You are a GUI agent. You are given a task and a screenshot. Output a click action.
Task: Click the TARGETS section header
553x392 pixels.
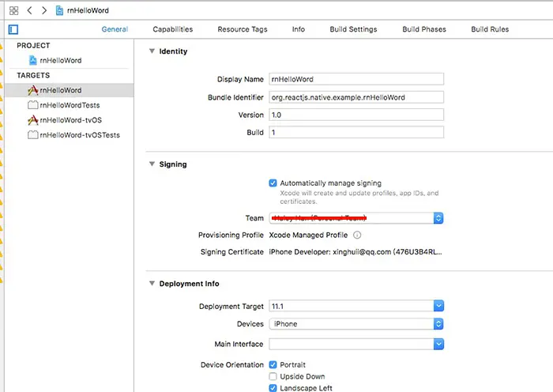click(x=33, y=75)
